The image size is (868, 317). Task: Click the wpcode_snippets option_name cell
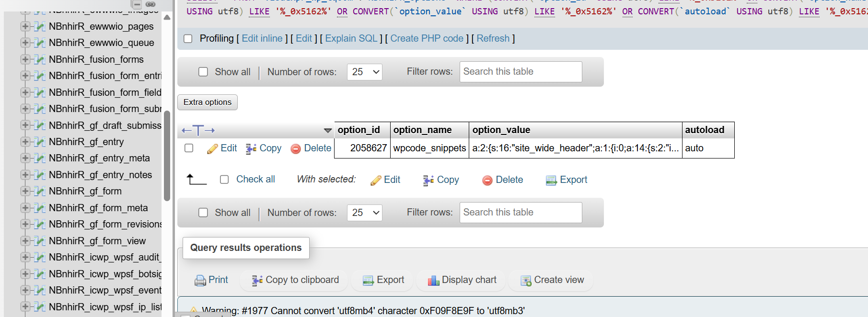tap(429, 148)
